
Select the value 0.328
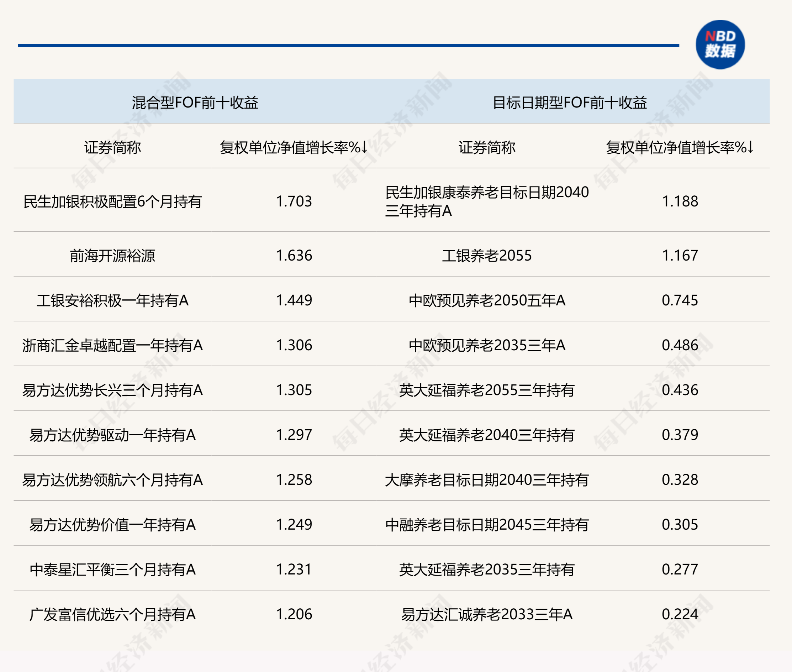[x=680, y=481]
